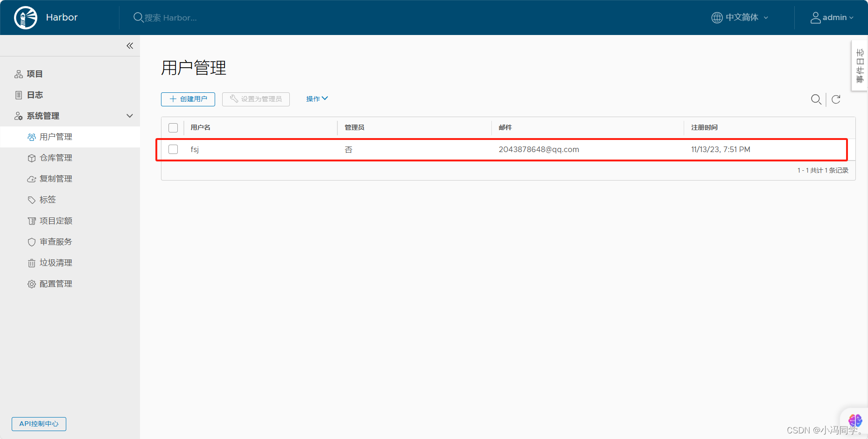
Task: Click the 系统管理 administration icon
Action: (19, 116)
